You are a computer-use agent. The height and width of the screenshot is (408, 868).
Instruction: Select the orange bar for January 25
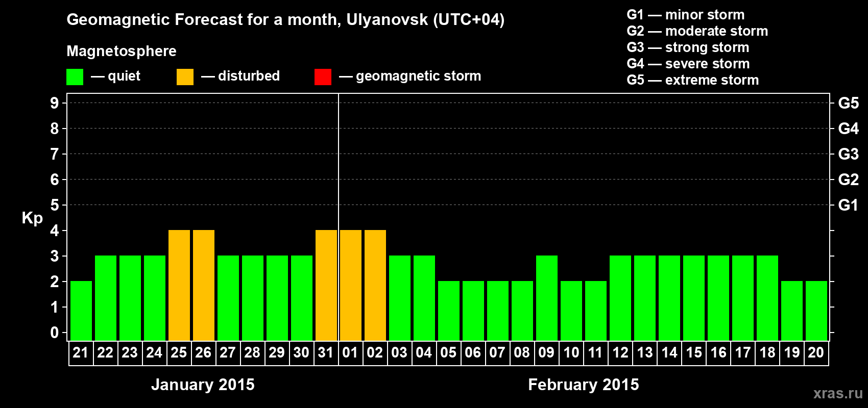[x=179, y=285]
